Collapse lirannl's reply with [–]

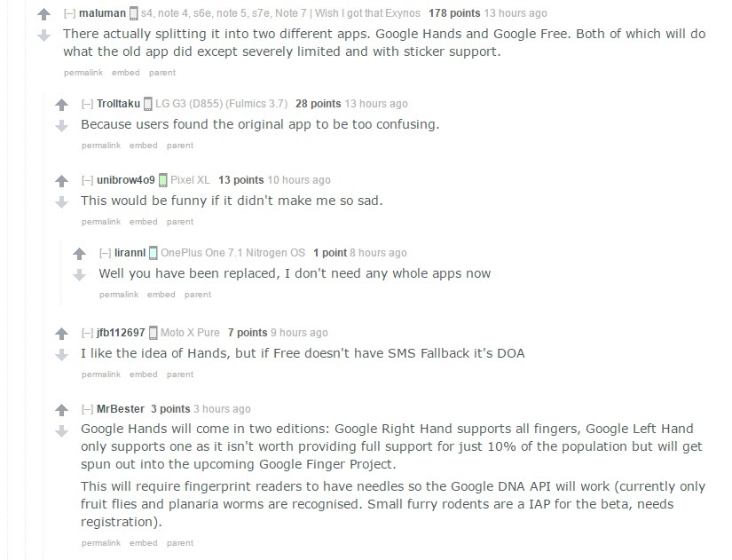[105, 253]
